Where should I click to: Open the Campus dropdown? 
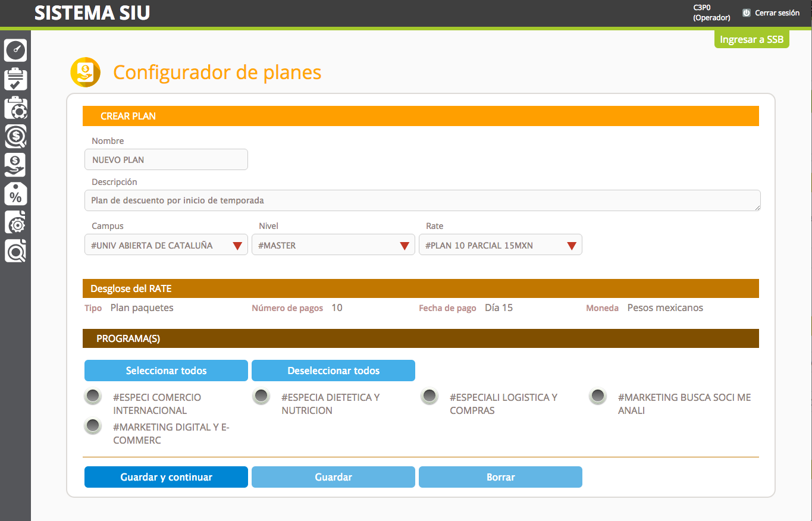(166, 245)
